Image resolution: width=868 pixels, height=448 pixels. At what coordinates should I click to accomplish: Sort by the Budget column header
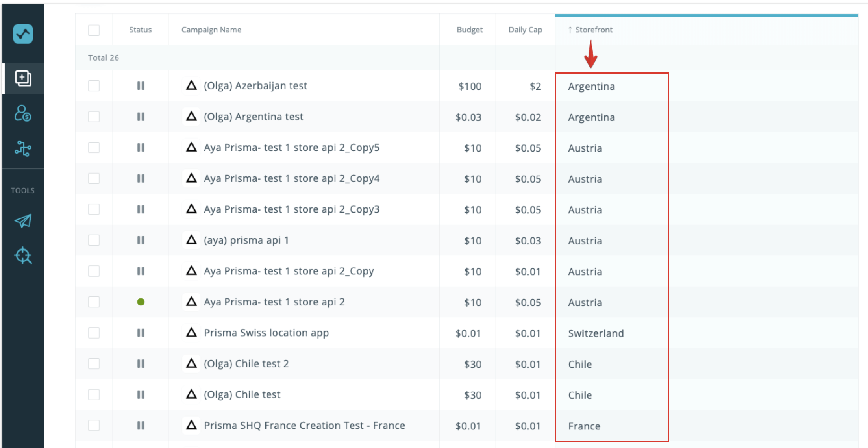point(469,30)
